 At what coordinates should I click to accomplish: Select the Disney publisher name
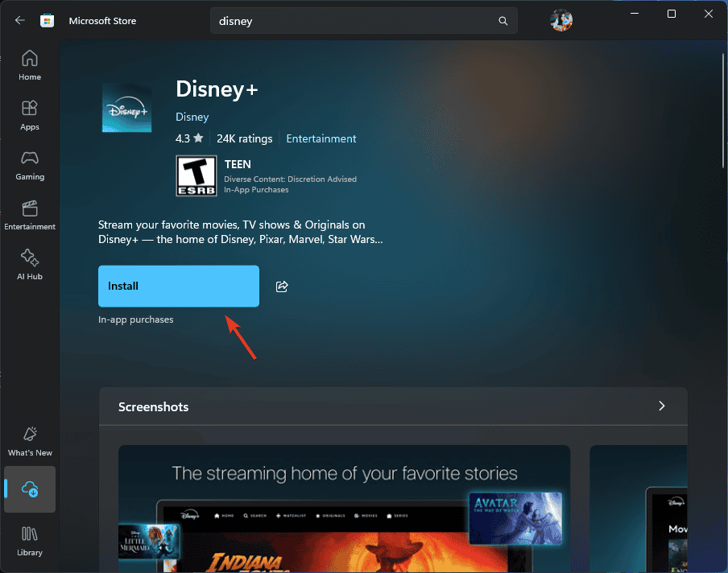tap(192, 117)
